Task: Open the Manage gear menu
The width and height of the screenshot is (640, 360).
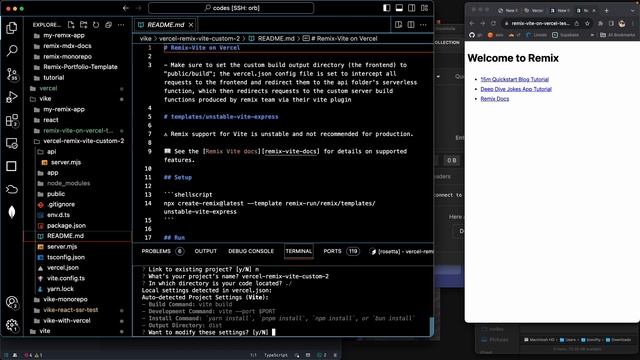Action: [12, 325]
